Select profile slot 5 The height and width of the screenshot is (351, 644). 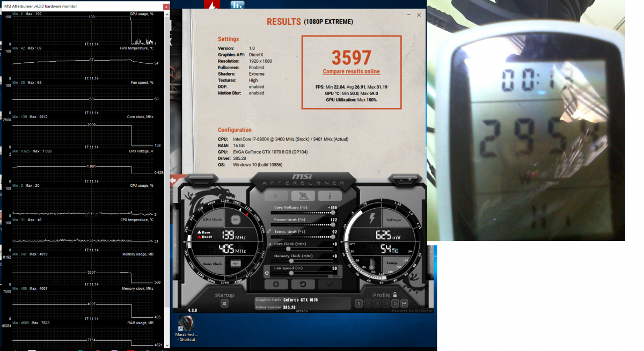[x=395, y=304]
